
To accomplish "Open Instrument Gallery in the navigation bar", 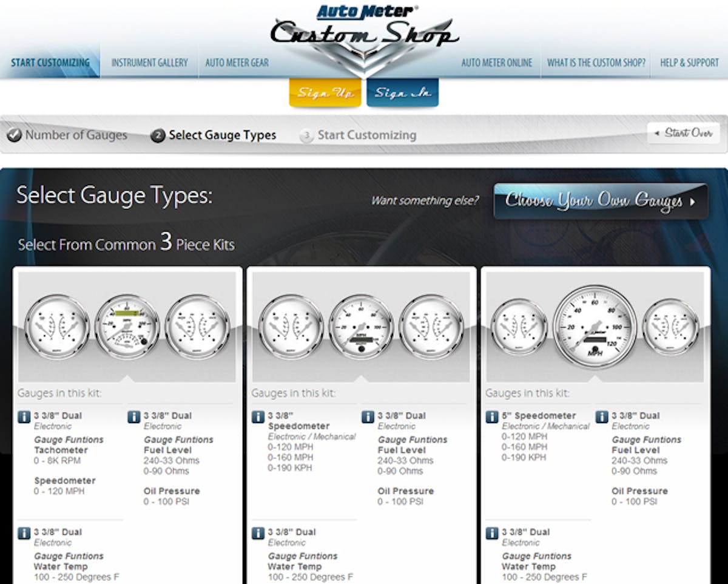I will coord(149,63).
